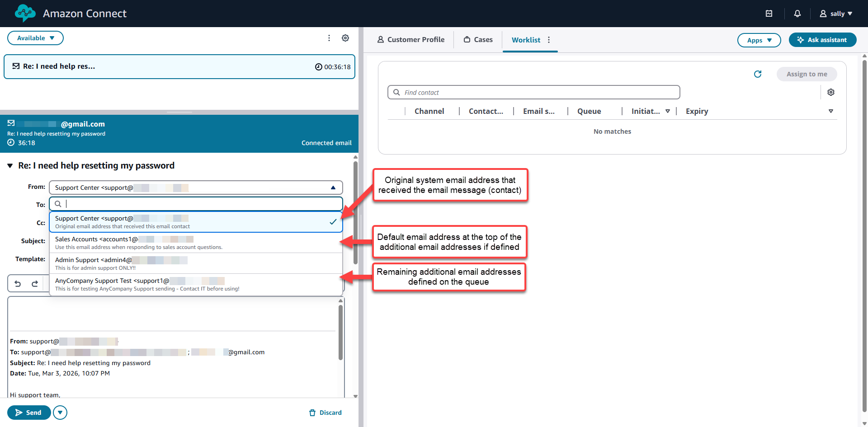Open the three-dot menu in the contact panel

tap(329, 38)
